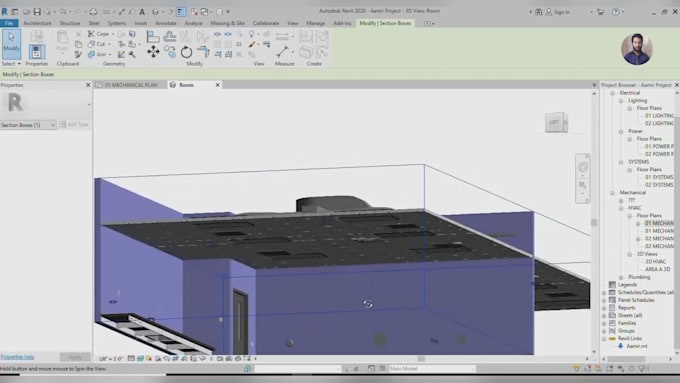Click the ViewCube in the 3D view
The height and width of the screenshot is (383, 680).
click(x=556, y=122)
